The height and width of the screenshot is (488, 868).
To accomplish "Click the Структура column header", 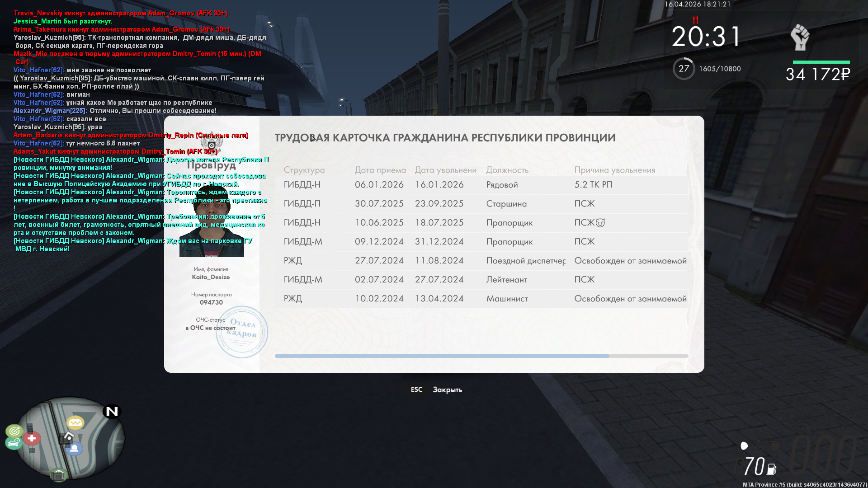I will click(x=304, y=170).
